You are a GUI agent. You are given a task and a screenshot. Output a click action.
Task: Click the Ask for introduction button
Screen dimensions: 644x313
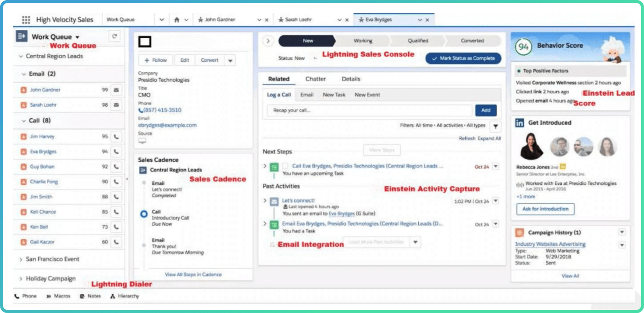[x=544, y=209]
